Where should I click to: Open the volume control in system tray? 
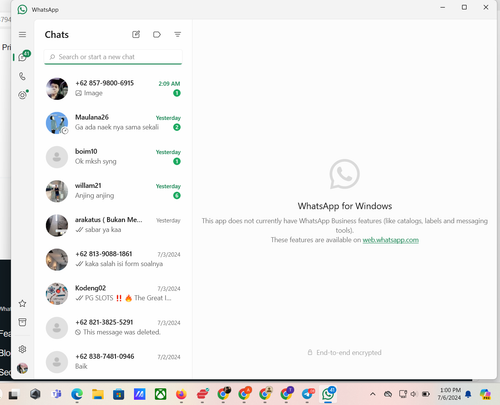pos(414,394)
